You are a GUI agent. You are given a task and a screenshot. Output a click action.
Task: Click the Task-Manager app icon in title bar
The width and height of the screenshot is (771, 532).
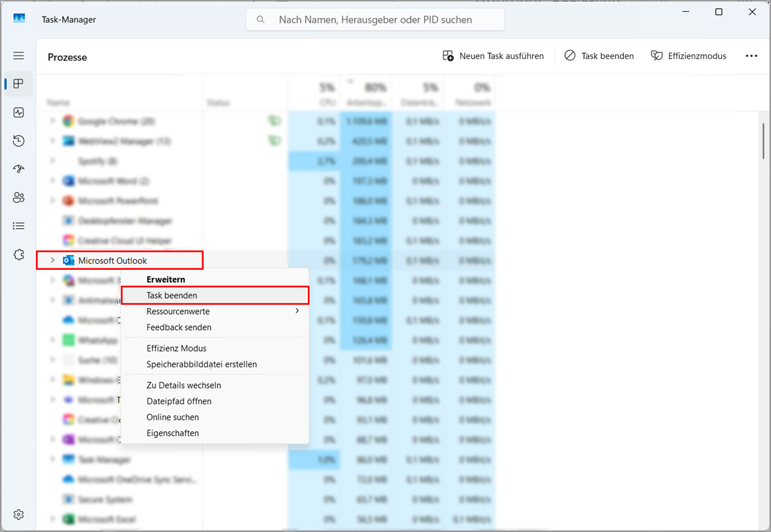(x=19, y=19)
